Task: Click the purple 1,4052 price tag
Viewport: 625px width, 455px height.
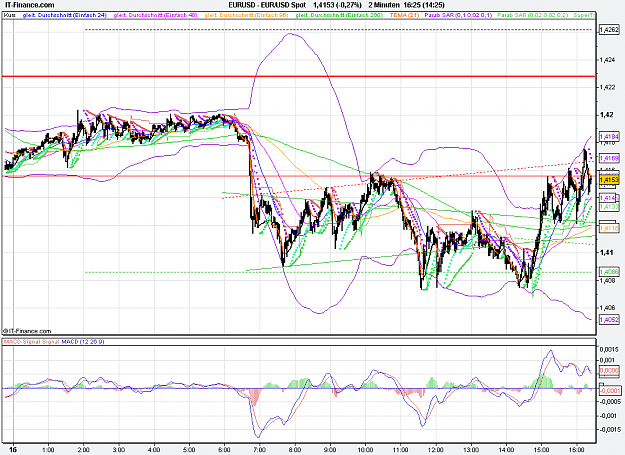Action: tap(609, 320)
